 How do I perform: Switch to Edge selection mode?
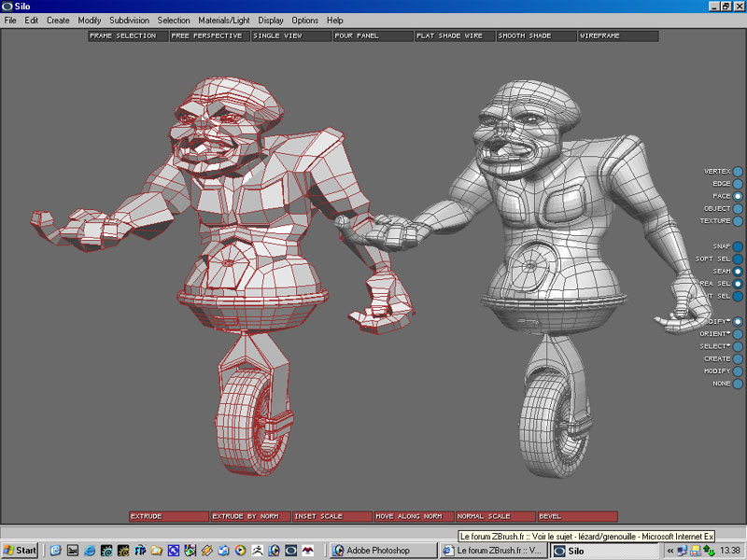click(x=738, y=184)
